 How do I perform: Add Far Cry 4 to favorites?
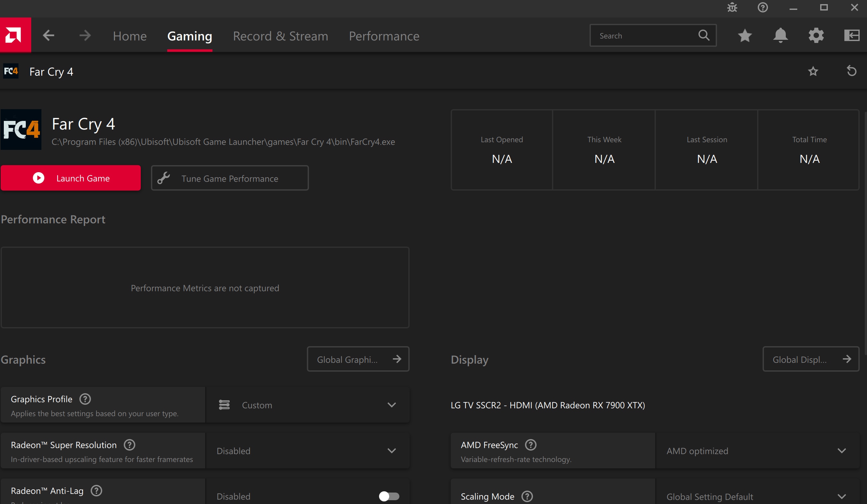click(813, 71)
